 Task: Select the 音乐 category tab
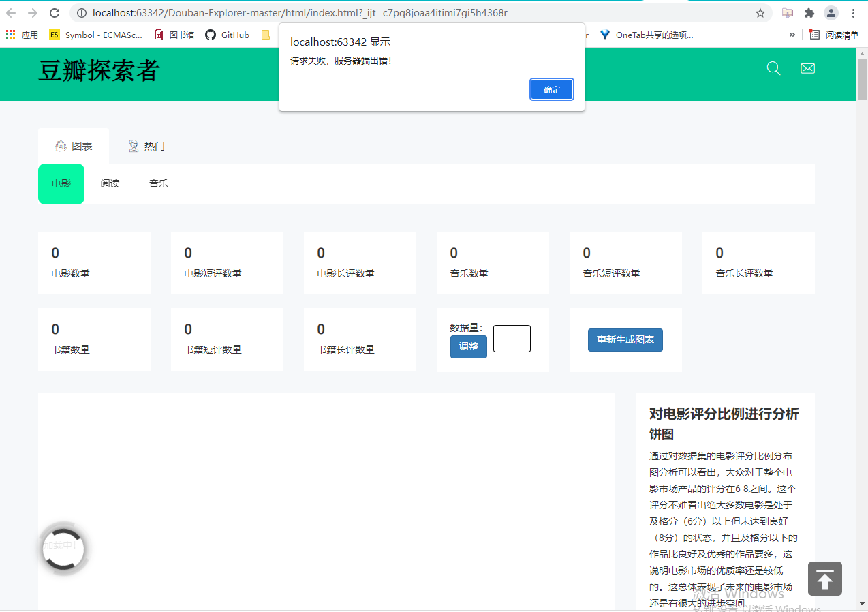click(158, 183)
